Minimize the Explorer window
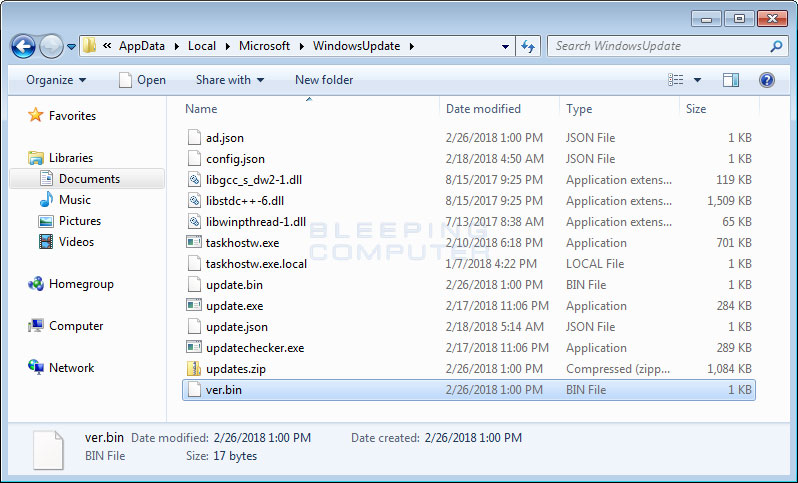The width and height of the screenshot is (798, 483). coord(706,19)
